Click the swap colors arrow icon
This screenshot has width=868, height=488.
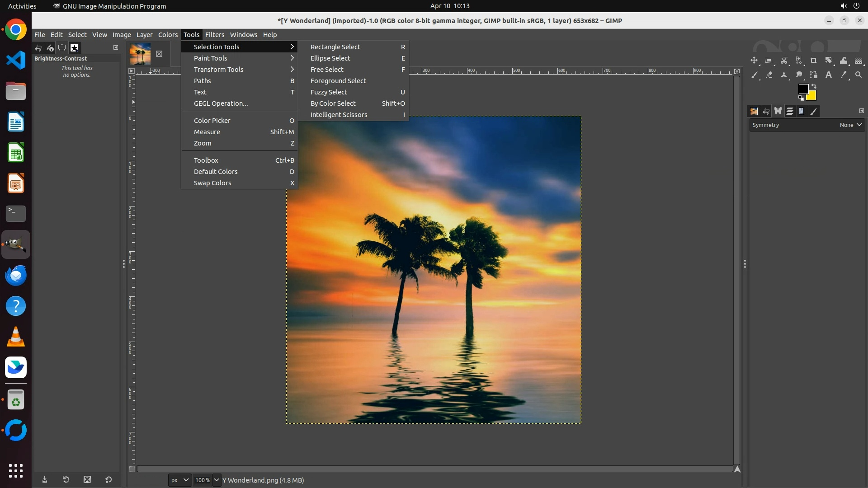coord(814,86)
